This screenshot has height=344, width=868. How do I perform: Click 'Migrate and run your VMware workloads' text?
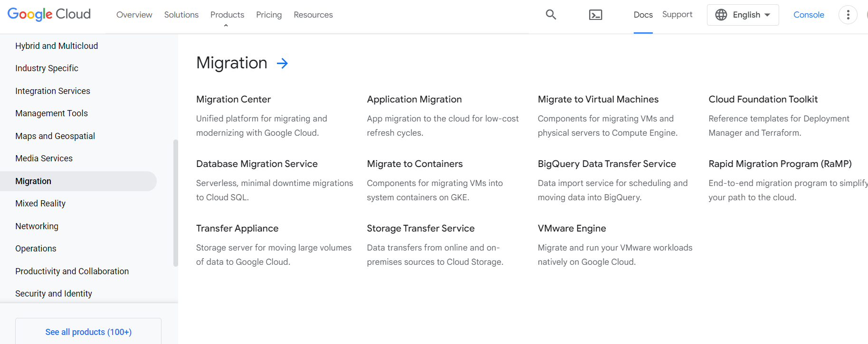615,255
